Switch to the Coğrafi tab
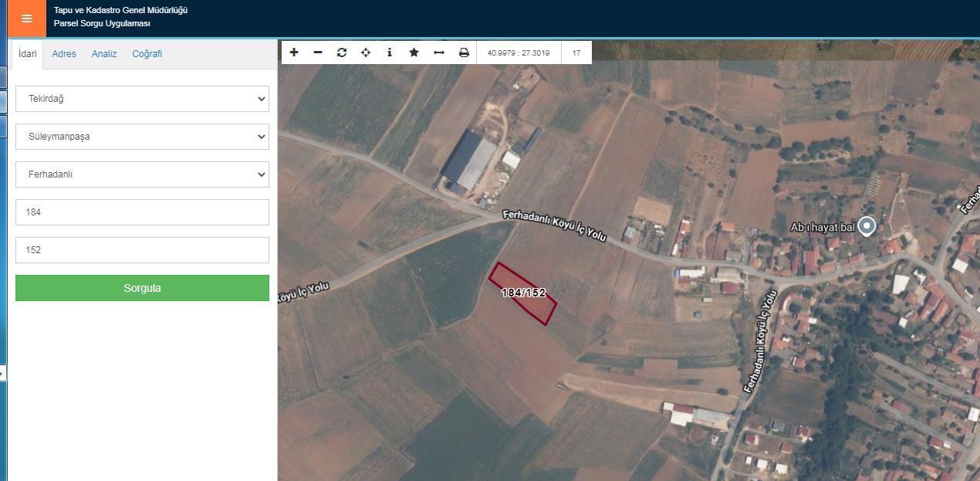Image resolution: width=980 pixels, height=481 pixels. 147,54
